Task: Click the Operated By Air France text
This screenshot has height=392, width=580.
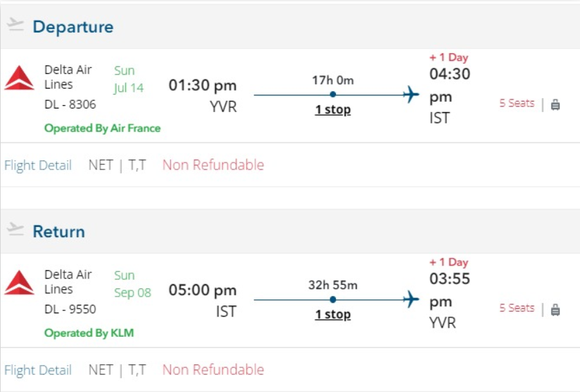Action: point(102,128)
